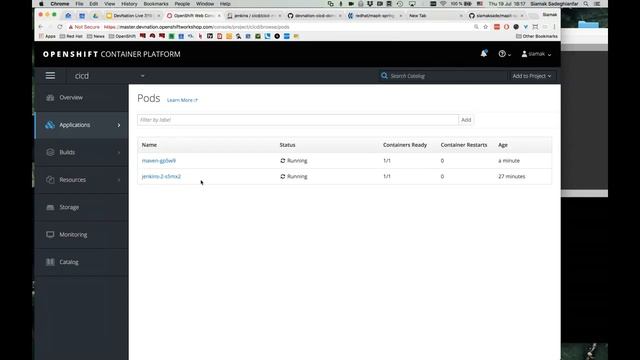Click the Search Catalog magnifier icon
This screenshot has height=360, width=640.
tap(384, 76)
